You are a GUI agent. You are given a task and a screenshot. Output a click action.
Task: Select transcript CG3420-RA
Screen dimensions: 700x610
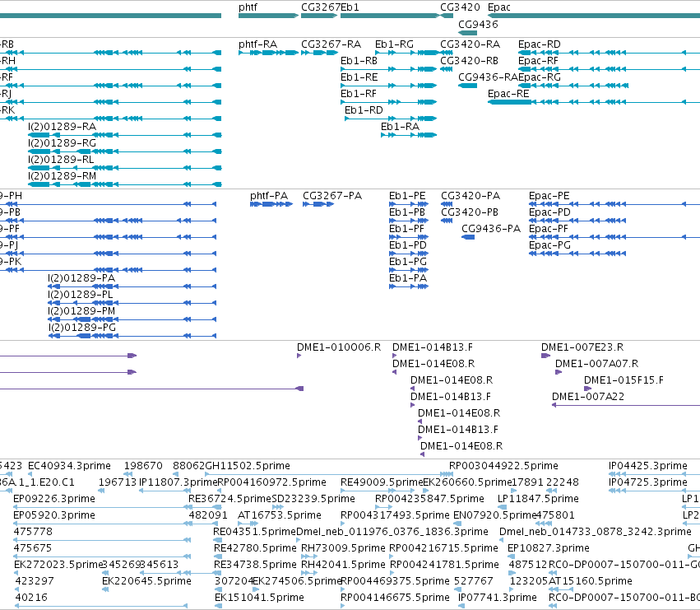coord(470,44)
